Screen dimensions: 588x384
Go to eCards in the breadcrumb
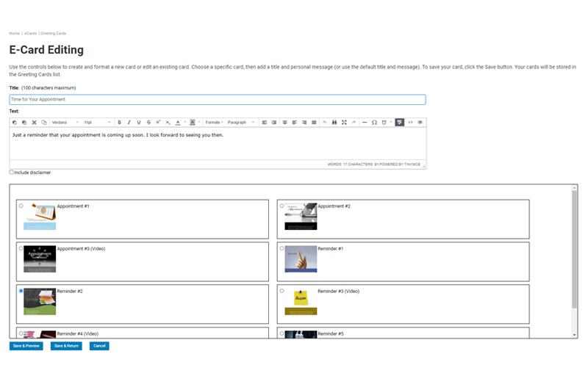pyautogui.click(x=30, y=33)
